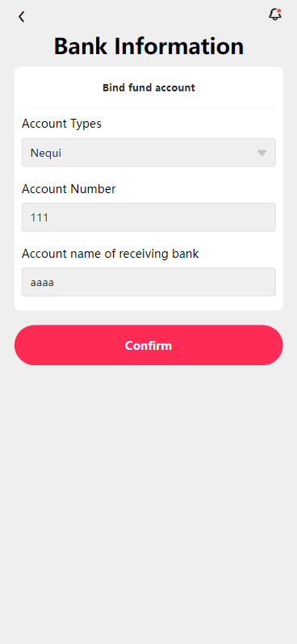This screenshot has width=297, height=644.
Task: Click the 111 value in Account Number
Action: pos(40,217)
